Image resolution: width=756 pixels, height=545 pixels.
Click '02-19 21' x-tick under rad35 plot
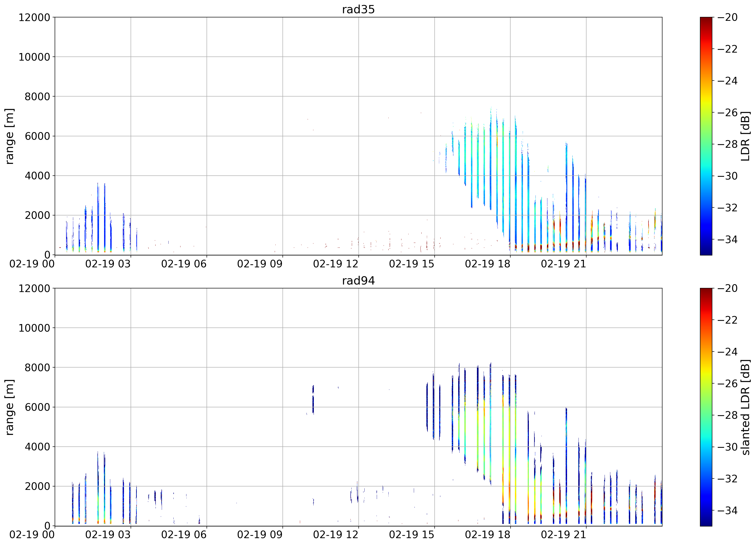(564, 264)
